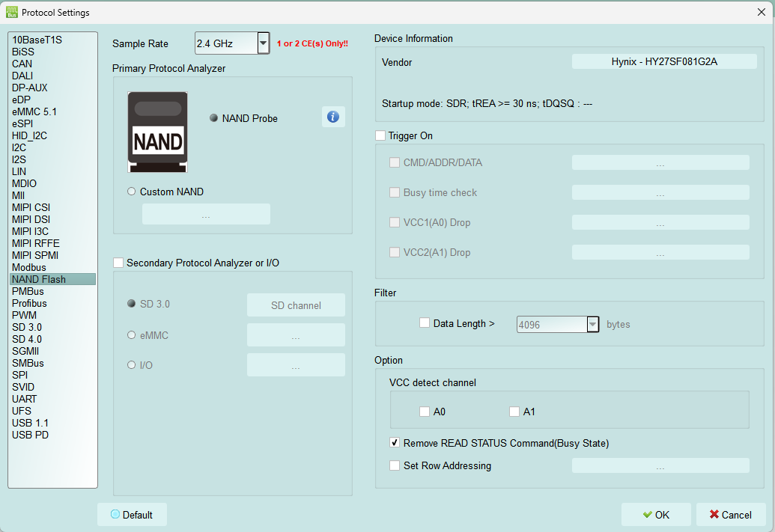Open the Data Length bytes dropdown
Image resolution: width=775 pixels, height=532 pixels.
click(592, 325)
